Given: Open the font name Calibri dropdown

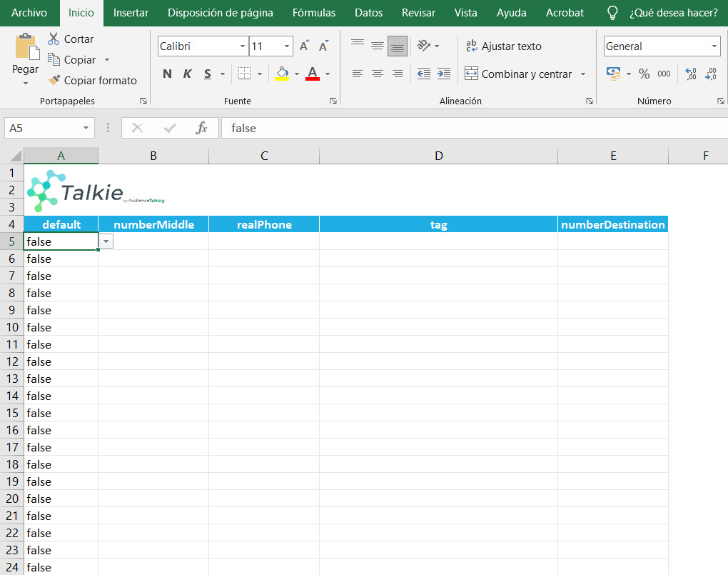Looking at the screenshot, I should click(x=243, y=46).
